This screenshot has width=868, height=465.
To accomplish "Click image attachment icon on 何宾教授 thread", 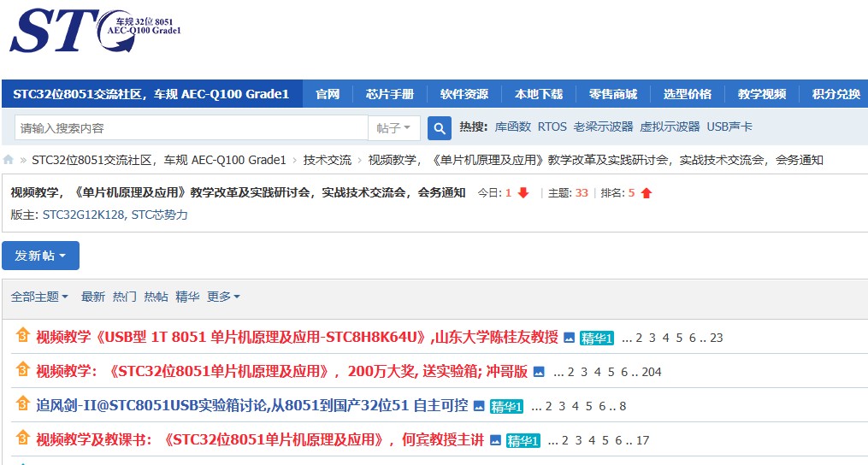I will pos(495,441).
